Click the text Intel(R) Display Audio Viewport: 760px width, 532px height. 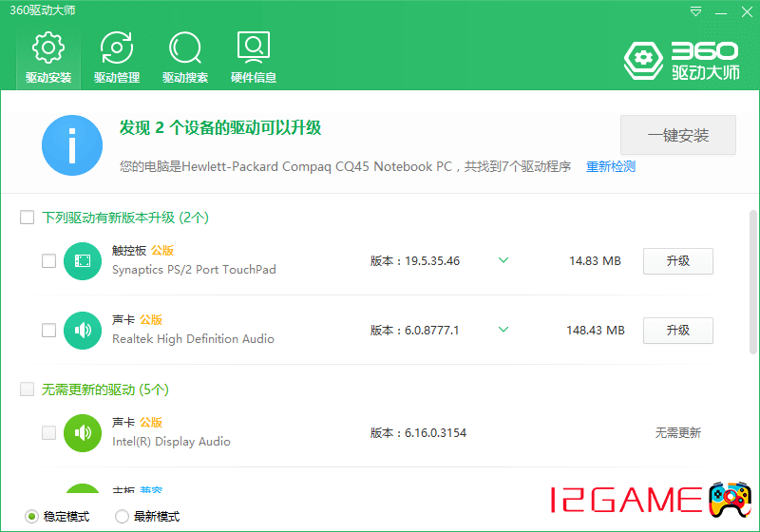(171, 442)
